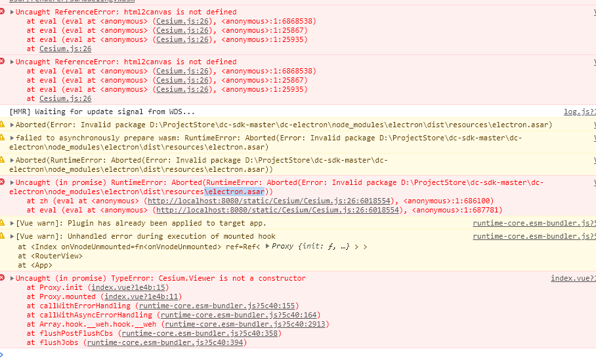Open runtime-core.esm-bundler.js?5c40:358 link at flushPostFlushCbs
This screenshot has height=364, width=596.
[200, 333]
